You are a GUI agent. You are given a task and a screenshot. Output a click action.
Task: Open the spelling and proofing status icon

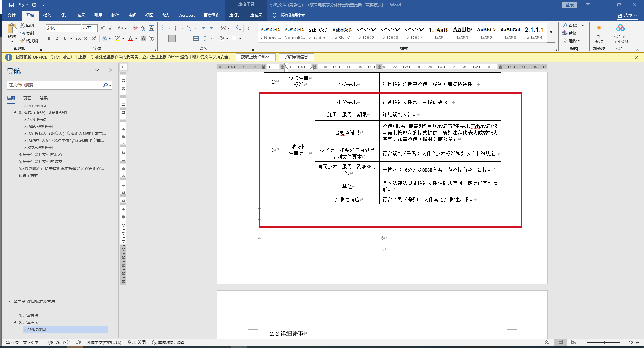(x=78, y=342)
